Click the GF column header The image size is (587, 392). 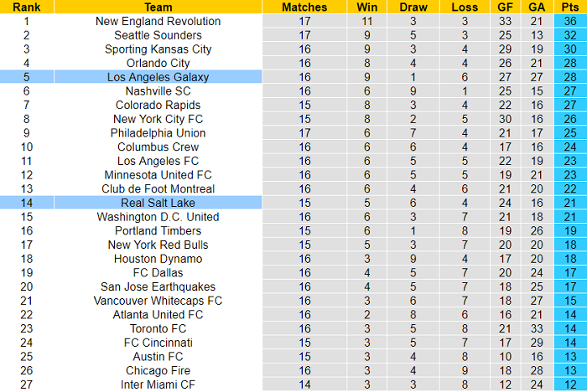tap(505, 7)
